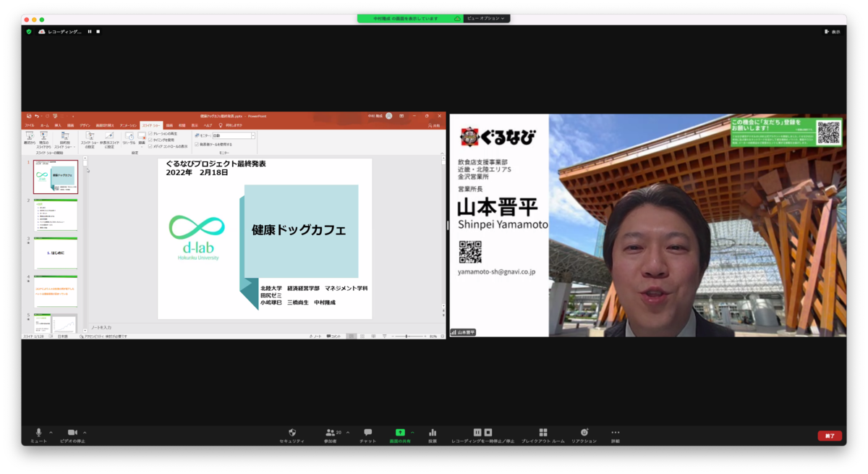Click the Save icon in Quick Access Toolbar
This screenshot has width=868, height=474.
coord(29,116)
